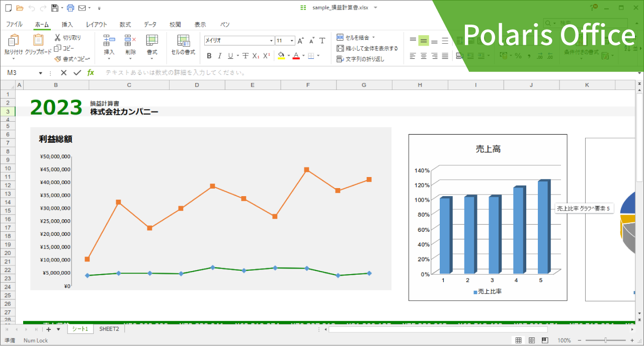Click the Wrap Text (文字列の折り返し) button
Screen dimensions: 644x346
point(360,59)
